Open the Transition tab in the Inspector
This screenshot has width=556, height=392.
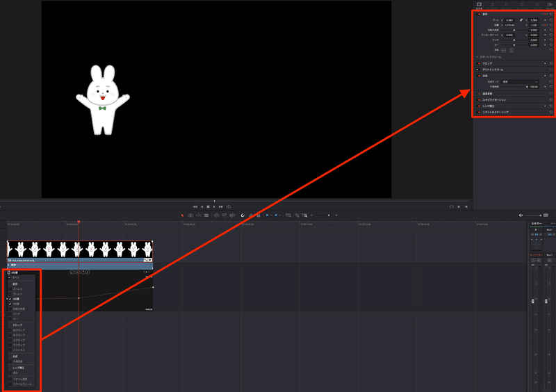(522, 5)
